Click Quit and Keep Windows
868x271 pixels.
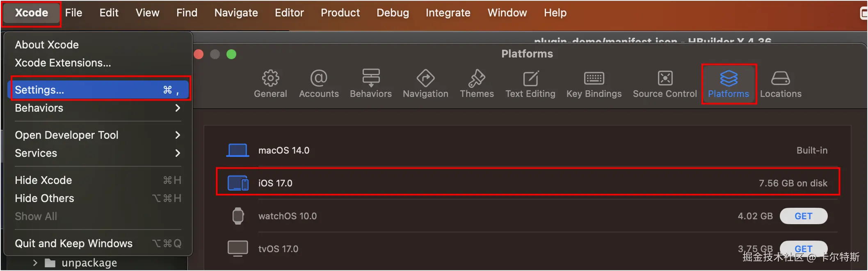point(74,243)
